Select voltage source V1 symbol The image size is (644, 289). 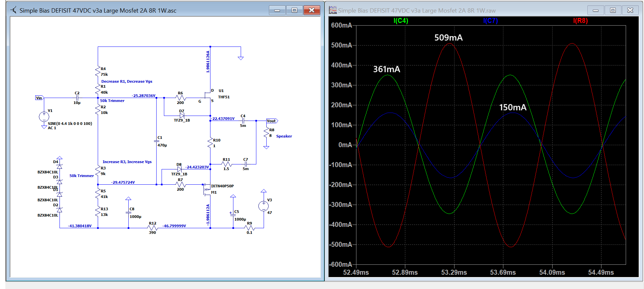pyautogui.click(x=44, y=117)
